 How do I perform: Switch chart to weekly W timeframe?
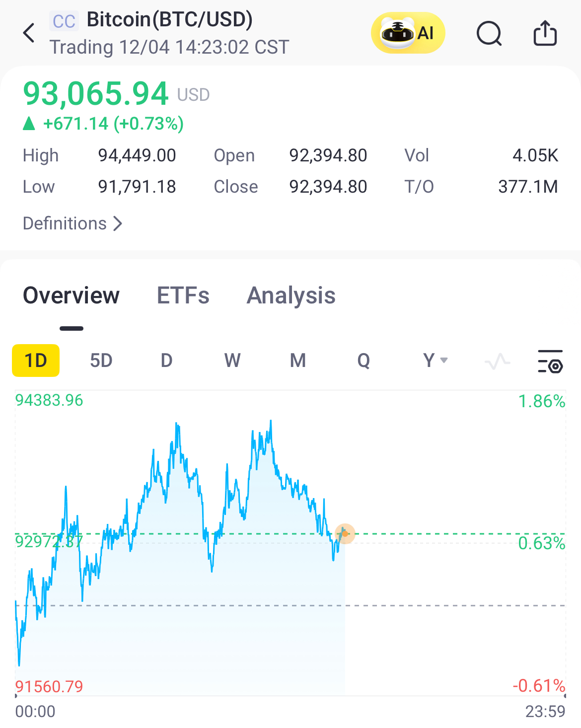(232, 361)
